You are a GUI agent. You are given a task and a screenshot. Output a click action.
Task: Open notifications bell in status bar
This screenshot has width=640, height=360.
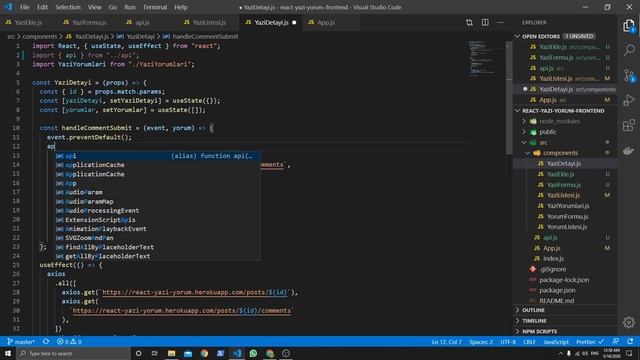click(631, 342)
